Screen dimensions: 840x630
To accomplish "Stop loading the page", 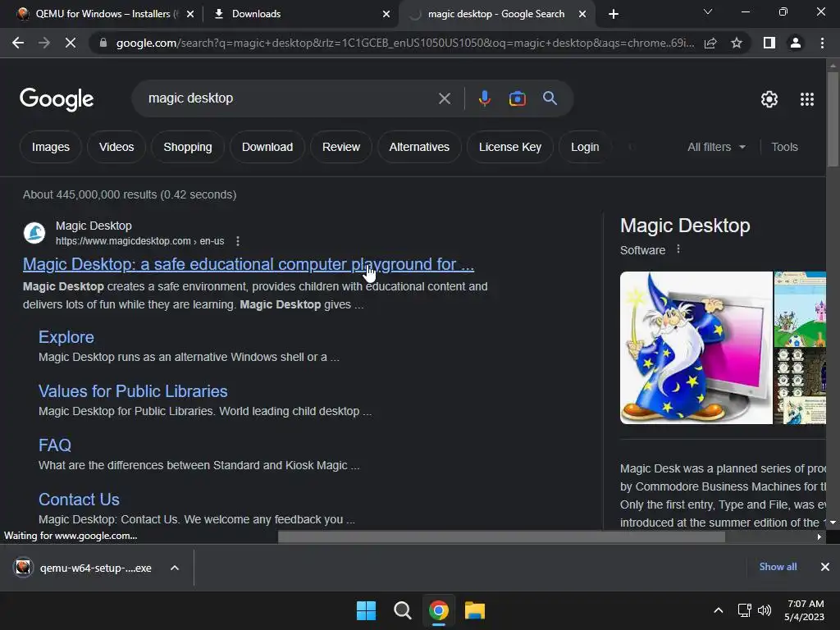I will click(71, 43).
